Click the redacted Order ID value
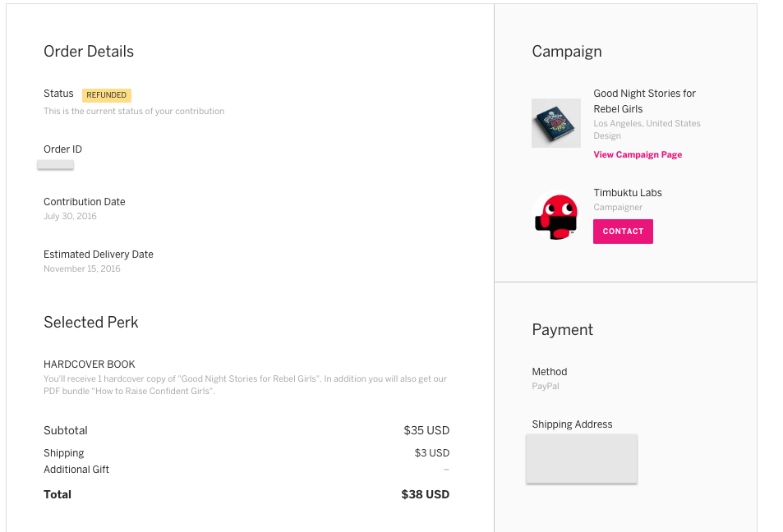 [x=55, y=165]
